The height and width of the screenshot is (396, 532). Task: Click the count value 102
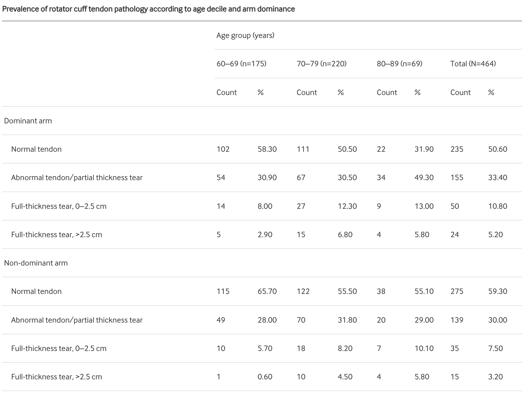223,149
